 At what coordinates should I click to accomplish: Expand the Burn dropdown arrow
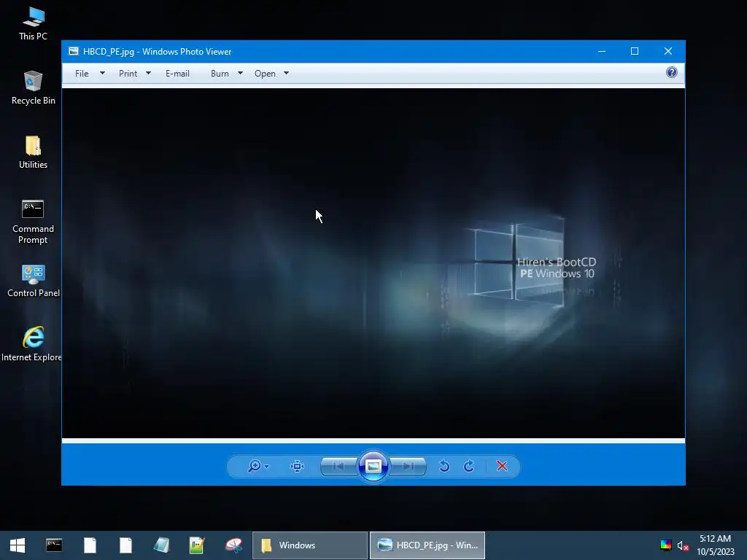pos(240,74)
